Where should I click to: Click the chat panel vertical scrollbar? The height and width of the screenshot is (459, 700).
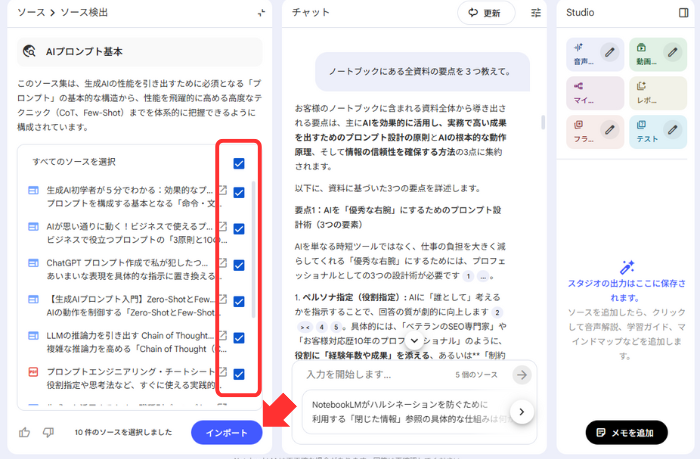543,122
